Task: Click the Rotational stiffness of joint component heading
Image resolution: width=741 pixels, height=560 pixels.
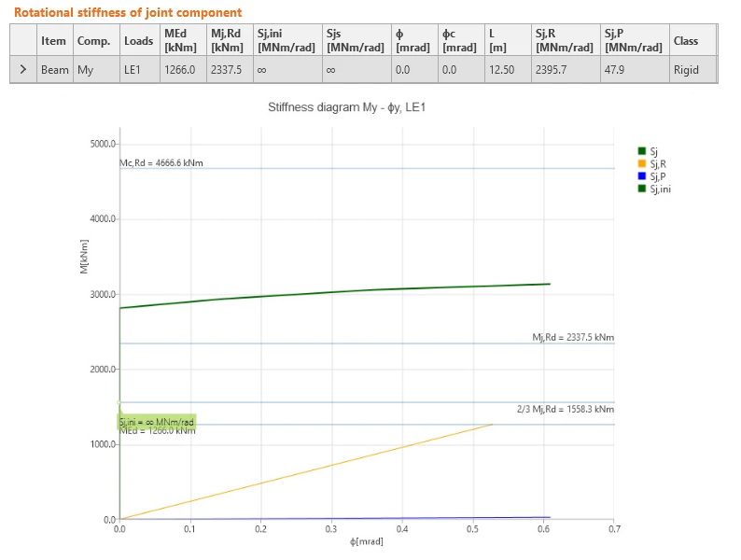Action: click(x=128, y=12)
